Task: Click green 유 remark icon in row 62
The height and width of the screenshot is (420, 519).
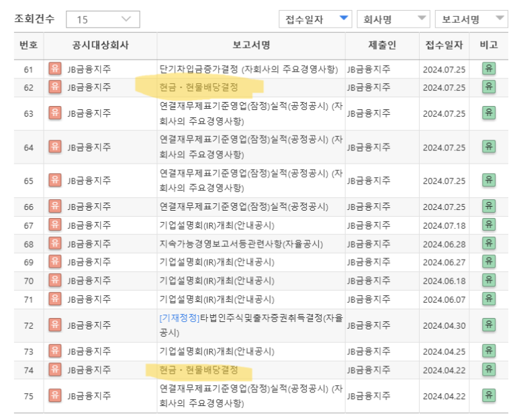Action: pos(489,87)
